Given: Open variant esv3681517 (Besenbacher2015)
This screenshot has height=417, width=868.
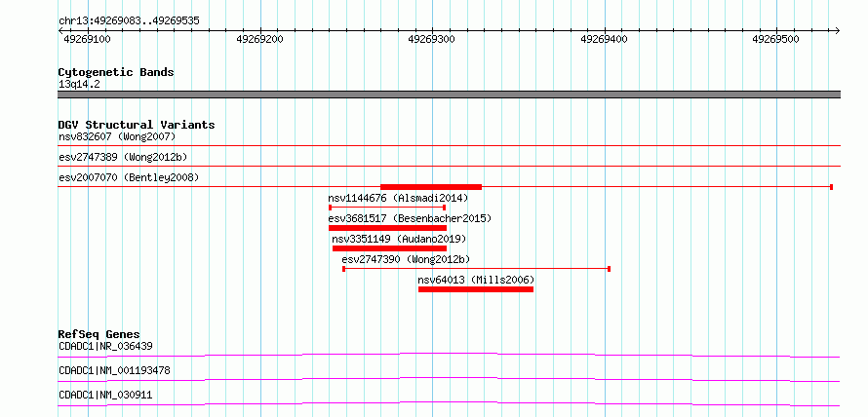Looking at the screenshot, I should tap(410, 218).
